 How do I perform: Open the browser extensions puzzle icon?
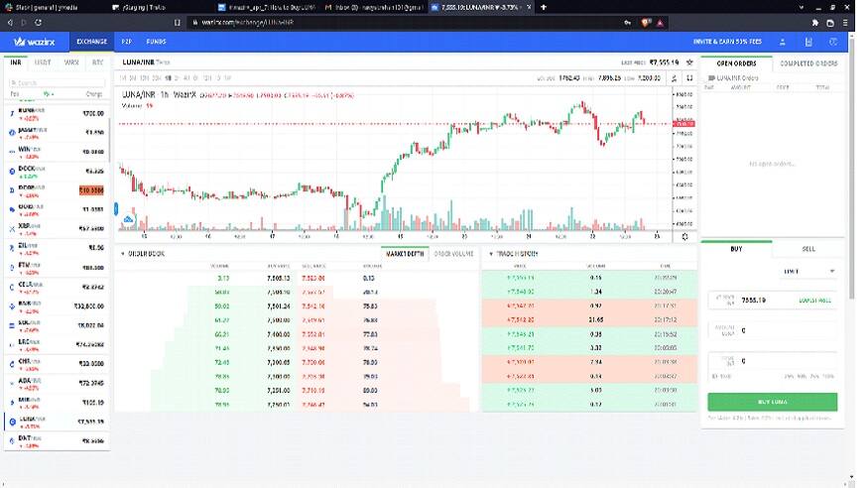click(x=815, y=23)
